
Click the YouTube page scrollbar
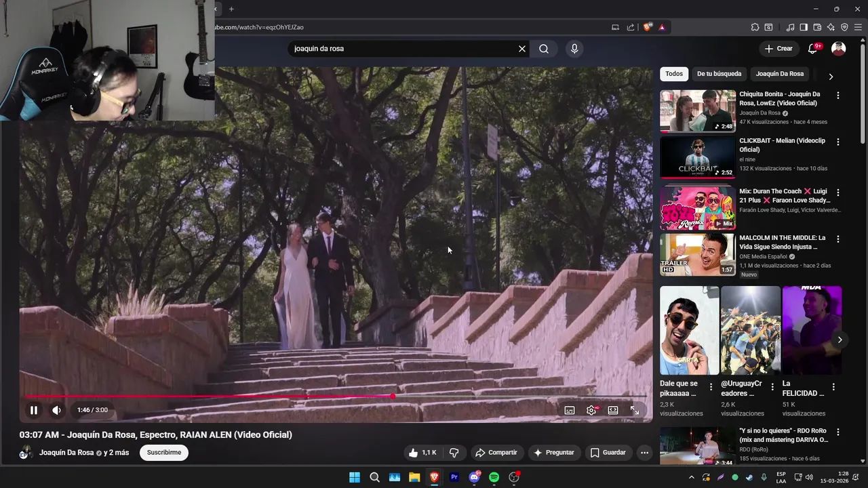click(x=863, y=95)
